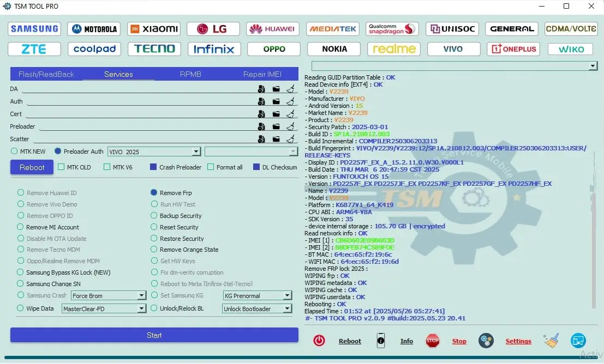Open the RPMB tab
Viewport: 604px width, 364px height.
pos(190,74)
